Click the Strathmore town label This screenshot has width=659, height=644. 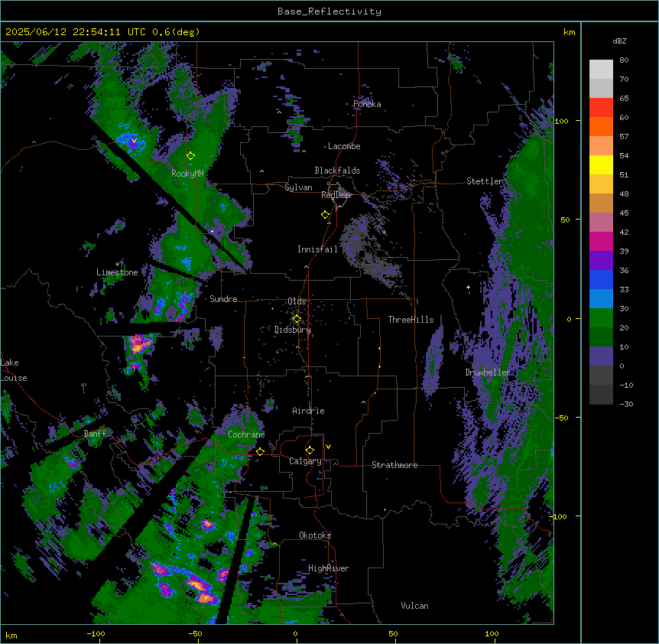point(394,465)
